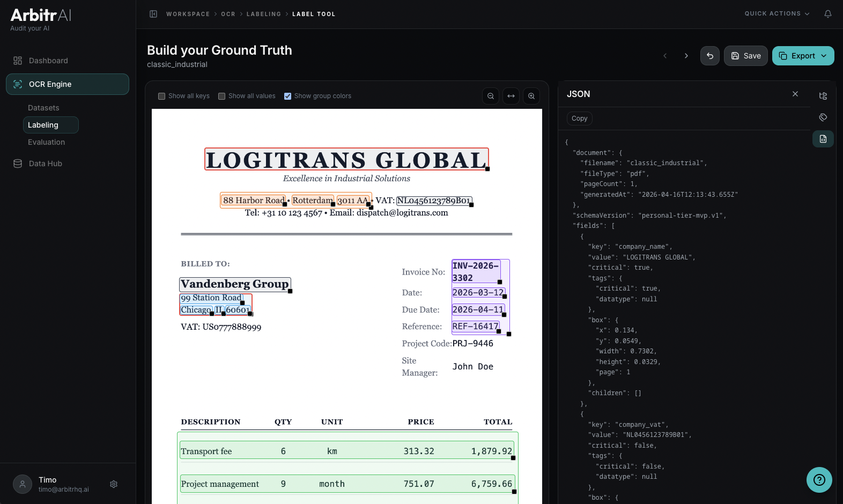Screen dimensions: 843x504
Task: Click VAT: US0777888999 text
Action: pos(221,327)
